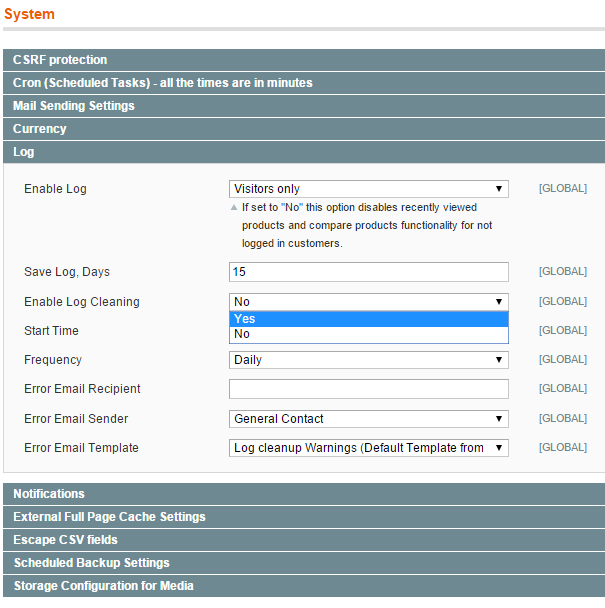
Task: Open the Frequency dropdown showing Daily
Action: tap(369, 360)
